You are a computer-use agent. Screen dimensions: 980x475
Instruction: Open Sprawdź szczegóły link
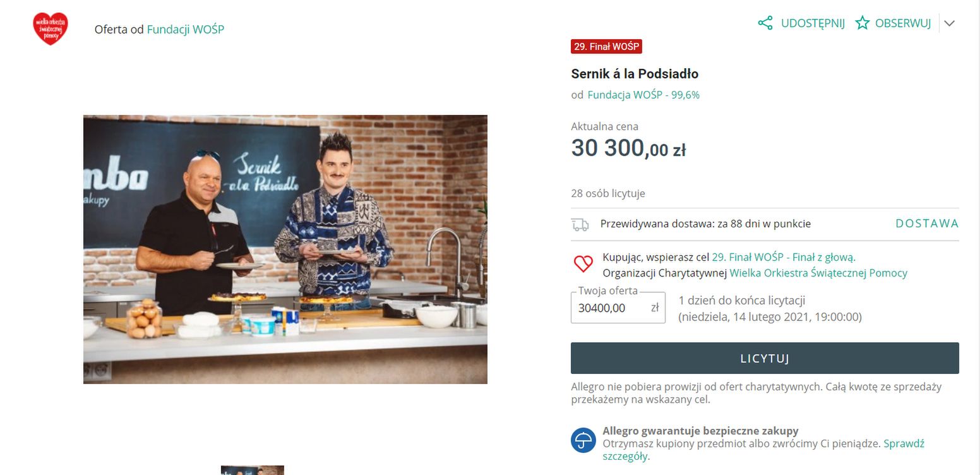[x=763, y=450]
